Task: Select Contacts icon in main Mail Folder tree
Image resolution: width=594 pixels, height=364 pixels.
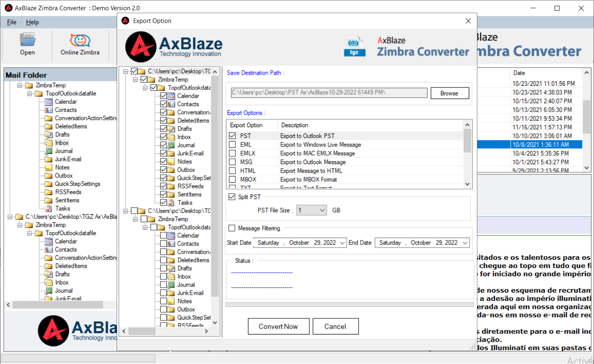Action: (49, 110)
